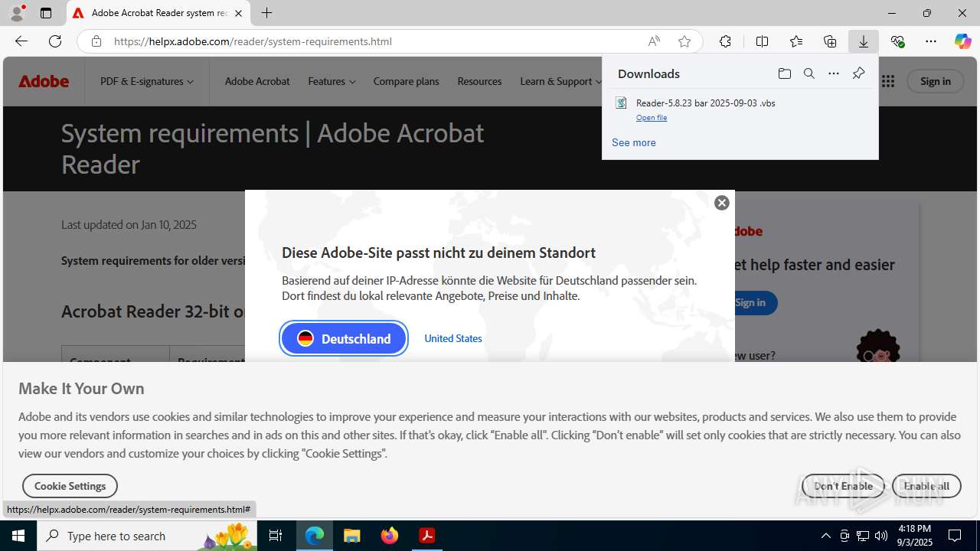The width and height of the screenshot is (980, 551).
Task: Open the taskbar clock and date
Action: (914, 536)
